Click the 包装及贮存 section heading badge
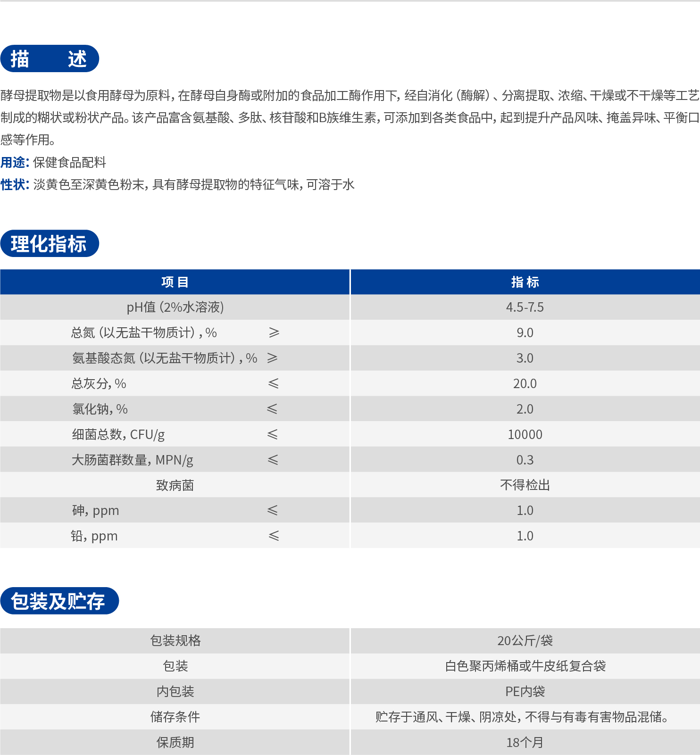This screenshot has width=700, height=755. pos(59,601)
